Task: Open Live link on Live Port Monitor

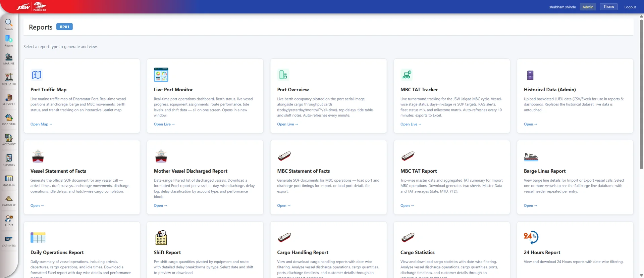Action: [164, 124]
